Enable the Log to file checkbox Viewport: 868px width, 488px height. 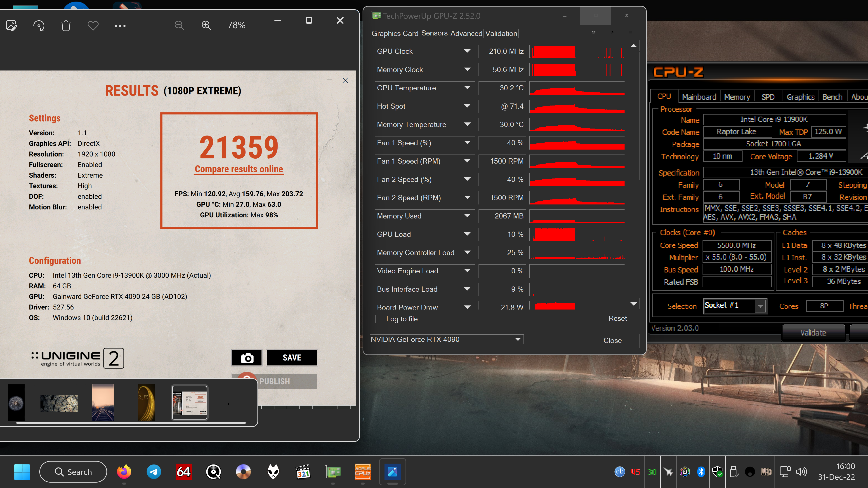[x=380, y=319]
